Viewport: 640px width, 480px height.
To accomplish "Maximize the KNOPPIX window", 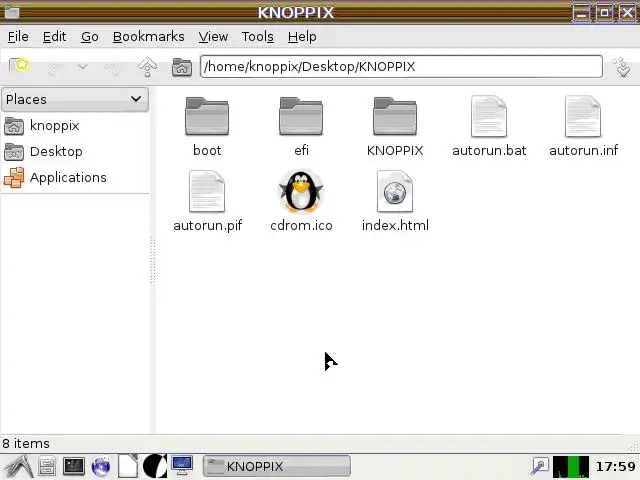I will point(604,13).
